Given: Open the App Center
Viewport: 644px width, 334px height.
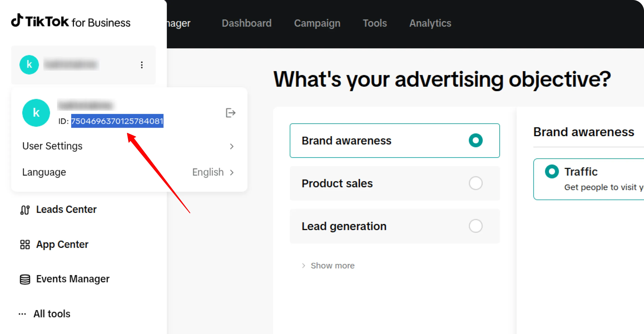Looking at the screenshot, I should point(62,244).
